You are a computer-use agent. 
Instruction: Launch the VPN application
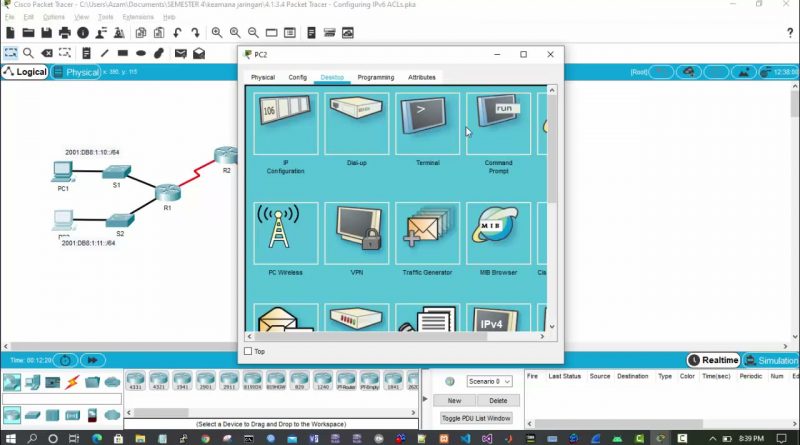357,233
